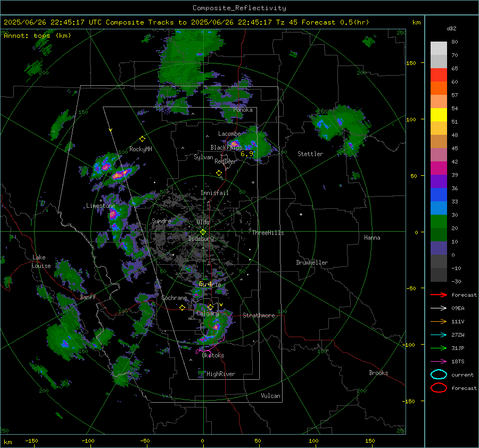Click the yellow 54-51 dBZ color swatch

[x=439, y=115]
